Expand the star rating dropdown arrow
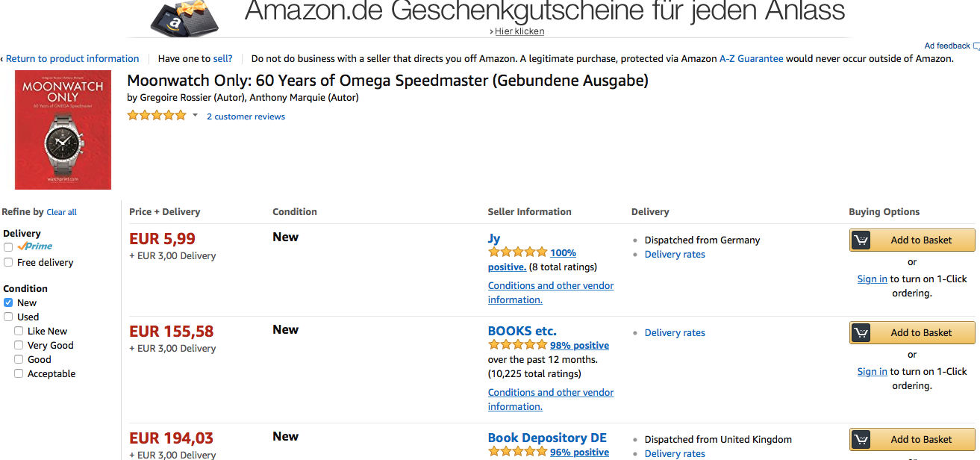The image size is (980, 460). coord(196,115)
